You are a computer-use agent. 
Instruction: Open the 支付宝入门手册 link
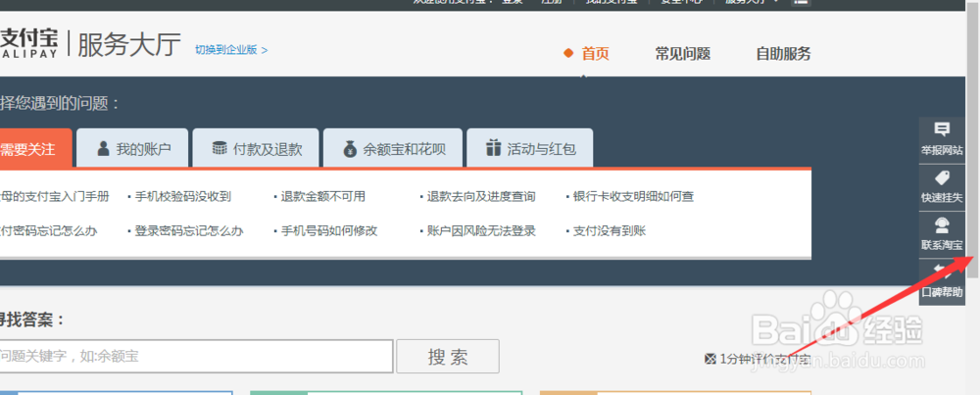[54, 197]
